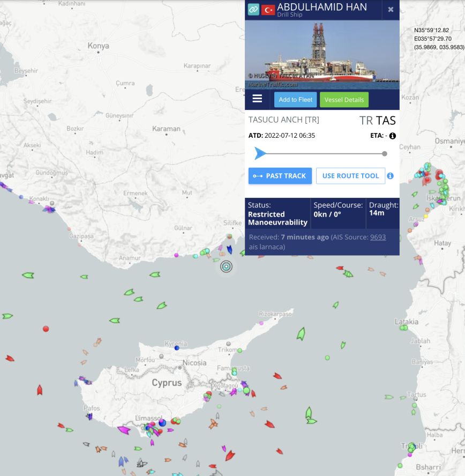Click the teal chain-link icon beside the flag
The width and height of the screenshot is (465, 476).
pos(253,10)
